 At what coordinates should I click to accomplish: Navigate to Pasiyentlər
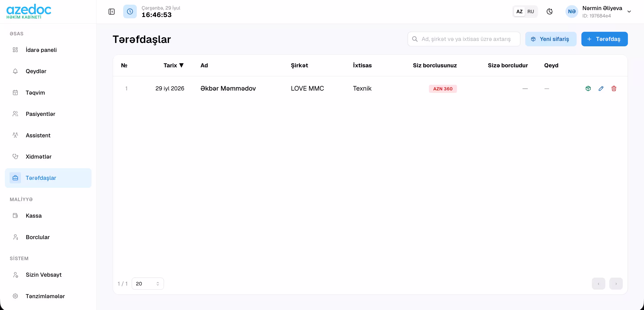48,114
